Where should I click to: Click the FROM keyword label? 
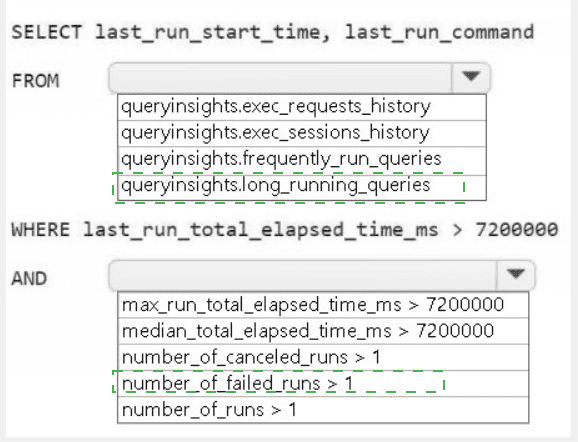pyautogui.click(x=35, y=80)
